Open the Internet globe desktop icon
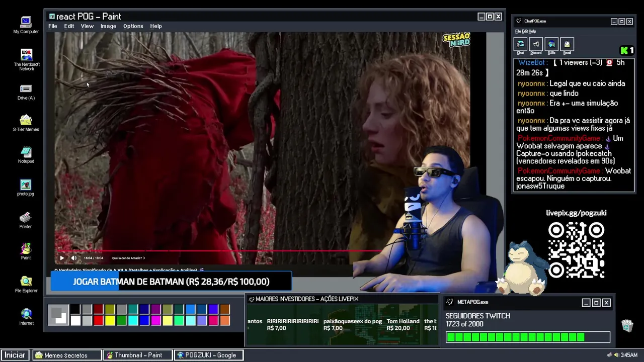The height and width of the screenshot is (362, 644). (x=26, y=317)
